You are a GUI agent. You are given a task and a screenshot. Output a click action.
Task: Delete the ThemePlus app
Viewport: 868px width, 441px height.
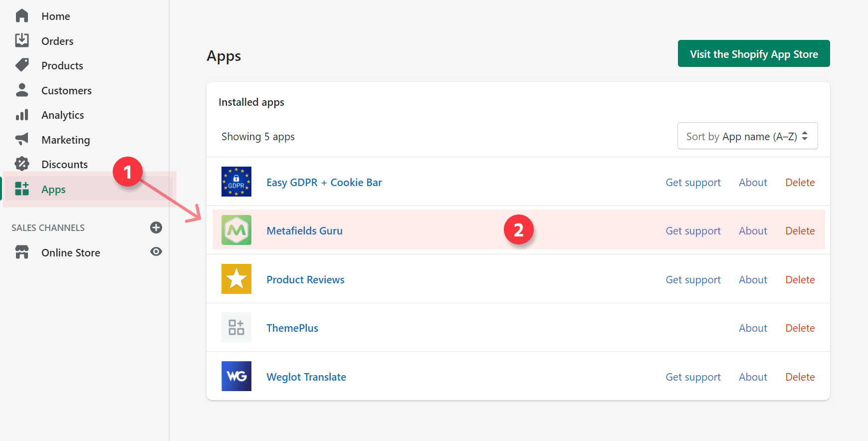point(800,328)
